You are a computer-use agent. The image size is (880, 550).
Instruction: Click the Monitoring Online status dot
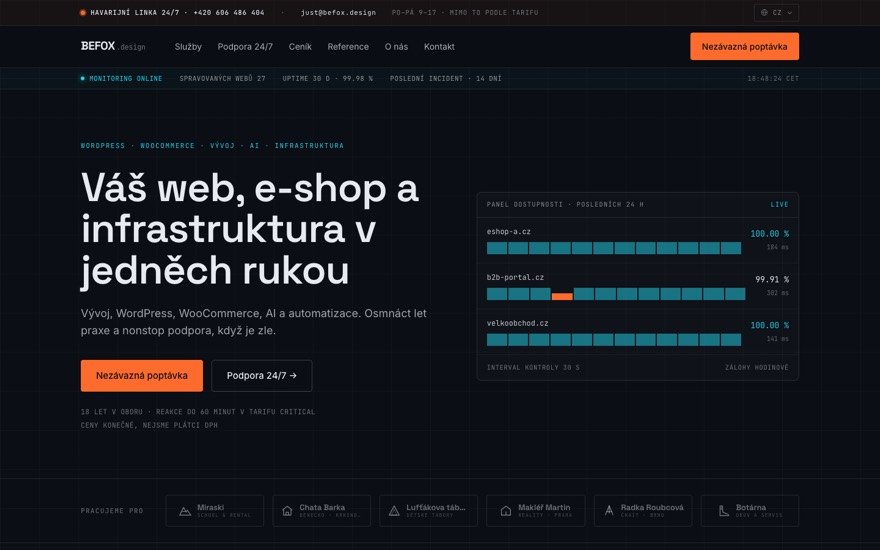pos(82,79)
